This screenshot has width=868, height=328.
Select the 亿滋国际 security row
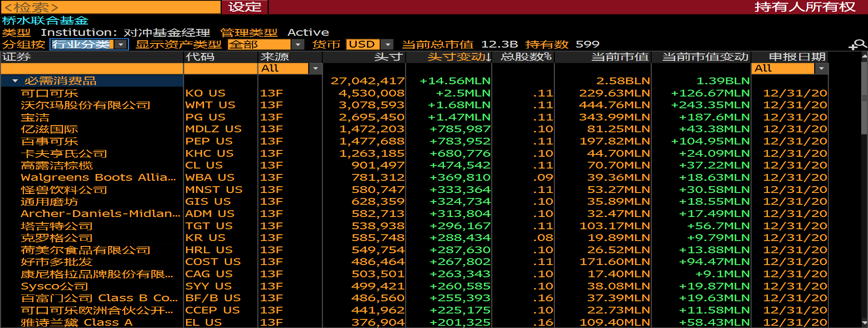(x=414, y=129)
